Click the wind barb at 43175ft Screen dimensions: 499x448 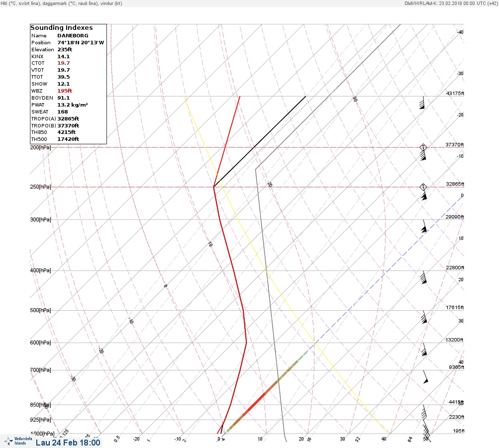coord(422,103)
